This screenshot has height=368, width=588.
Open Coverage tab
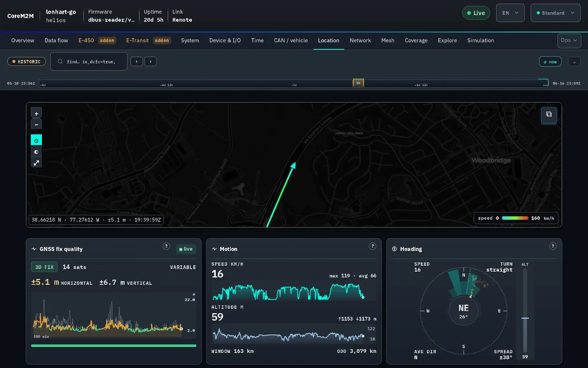[x=416, y=40]
